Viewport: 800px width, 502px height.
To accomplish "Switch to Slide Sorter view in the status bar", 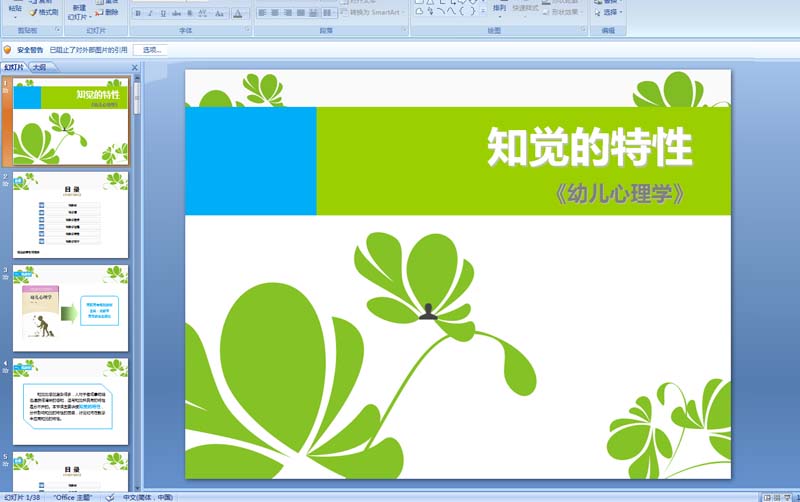I will point(777,497).
